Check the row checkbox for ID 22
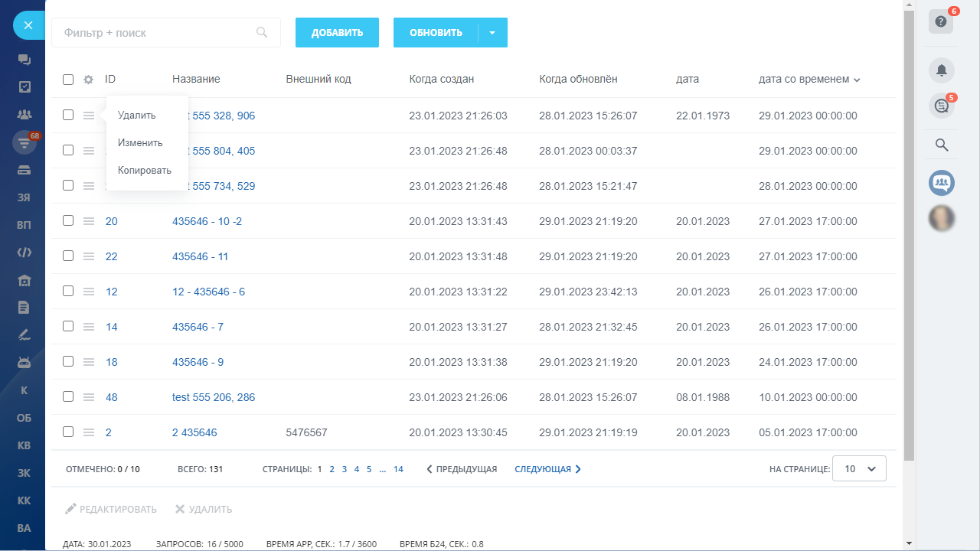 pyautogui.click(x=68, y=256)
